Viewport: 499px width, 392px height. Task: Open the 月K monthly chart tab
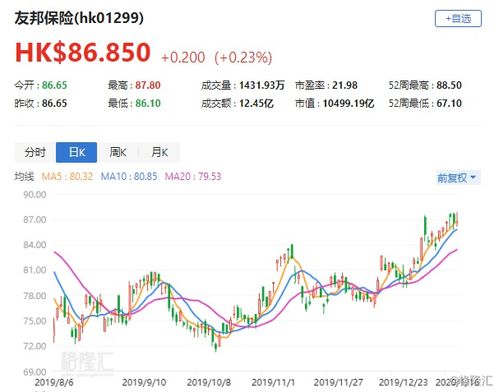[x=159, y=152]
